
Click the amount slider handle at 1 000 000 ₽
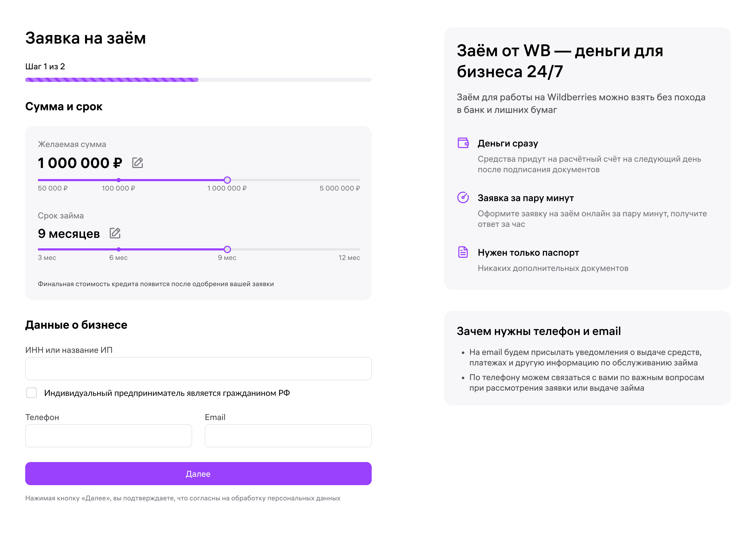click(x=227, y=180)
